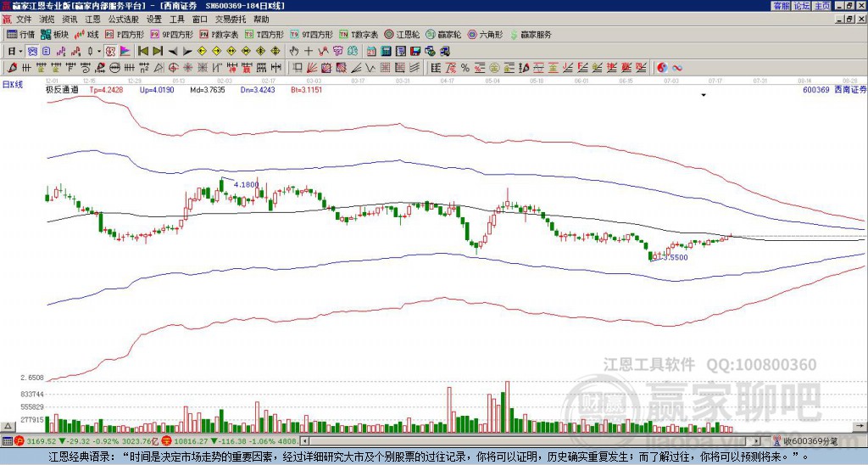
Task: Open the 交易委托 menu
Action: point(231,20)
